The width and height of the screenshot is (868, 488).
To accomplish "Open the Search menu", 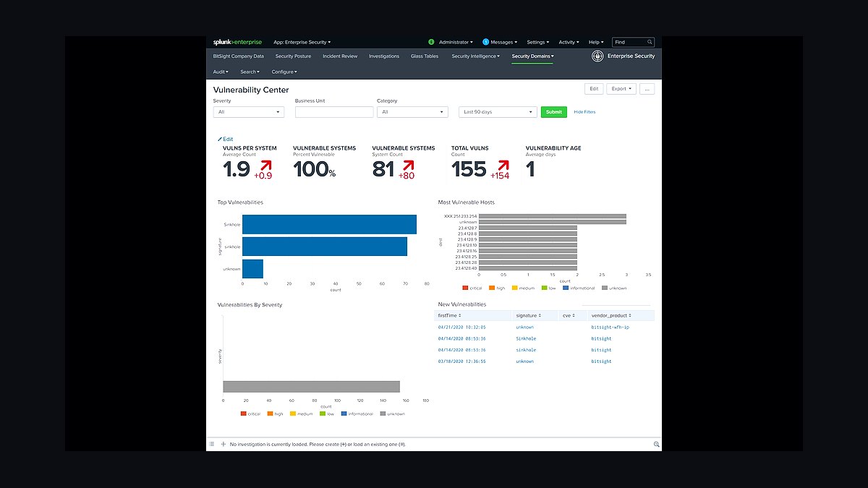I will pyautogui.click(x=250, y=72).
